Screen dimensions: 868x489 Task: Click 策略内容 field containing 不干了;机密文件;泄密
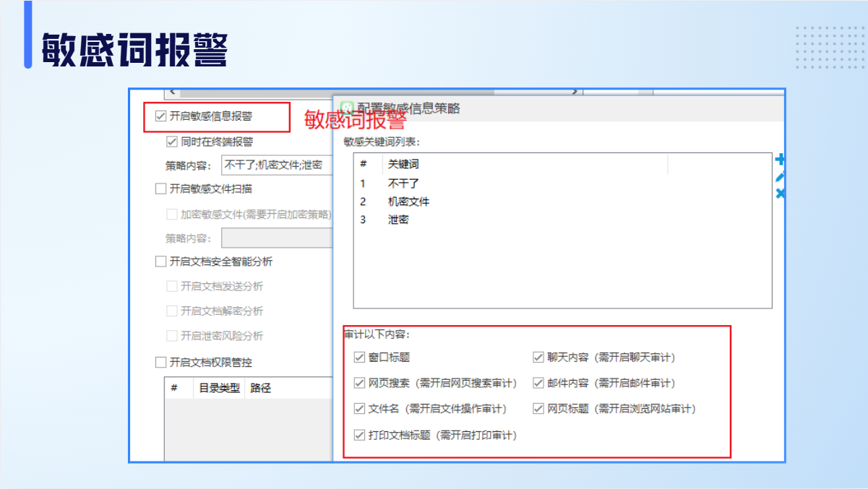coord(275,165)
